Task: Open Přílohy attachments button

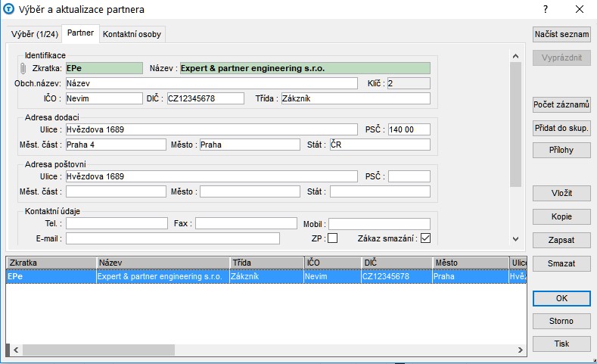Action: pos(561,150)
